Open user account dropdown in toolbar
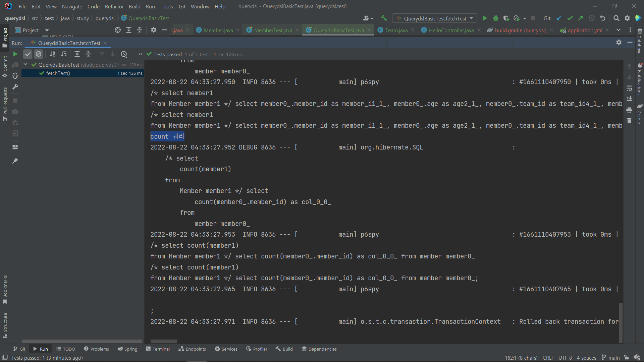 click(368, 18)
